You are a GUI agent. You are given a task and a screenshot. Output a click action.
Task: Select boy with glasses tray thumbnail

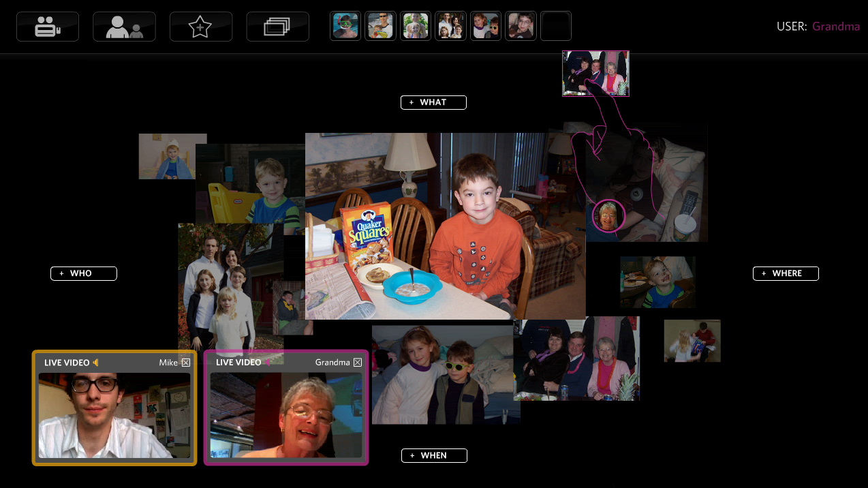coord(521,26)
